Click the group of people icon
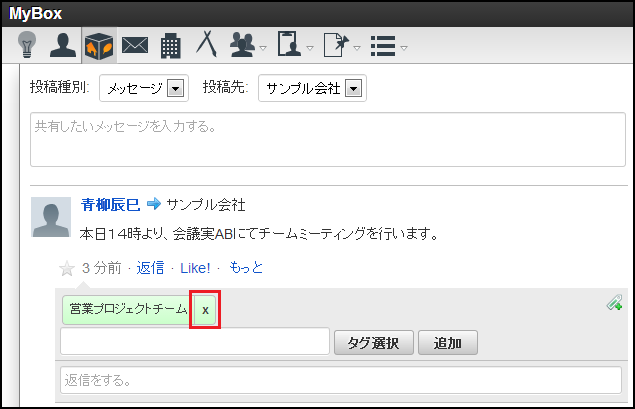635x409 pixels. tap(242, 45)
